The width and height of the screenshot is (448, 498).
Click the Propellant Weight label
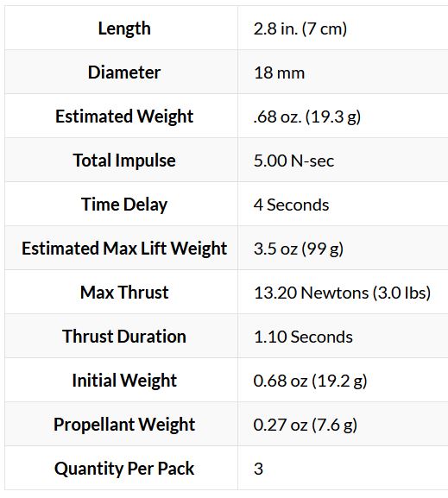[124, 425]
